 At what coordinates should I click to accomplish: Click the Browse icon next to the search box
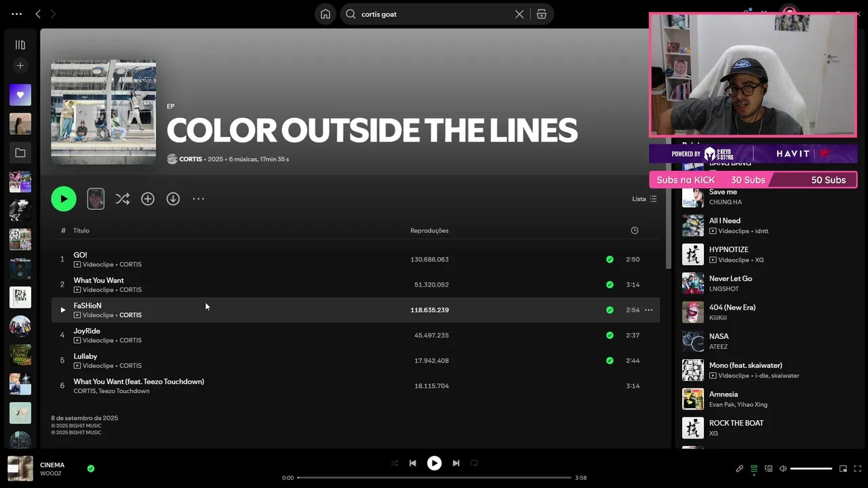coord(541,14)
